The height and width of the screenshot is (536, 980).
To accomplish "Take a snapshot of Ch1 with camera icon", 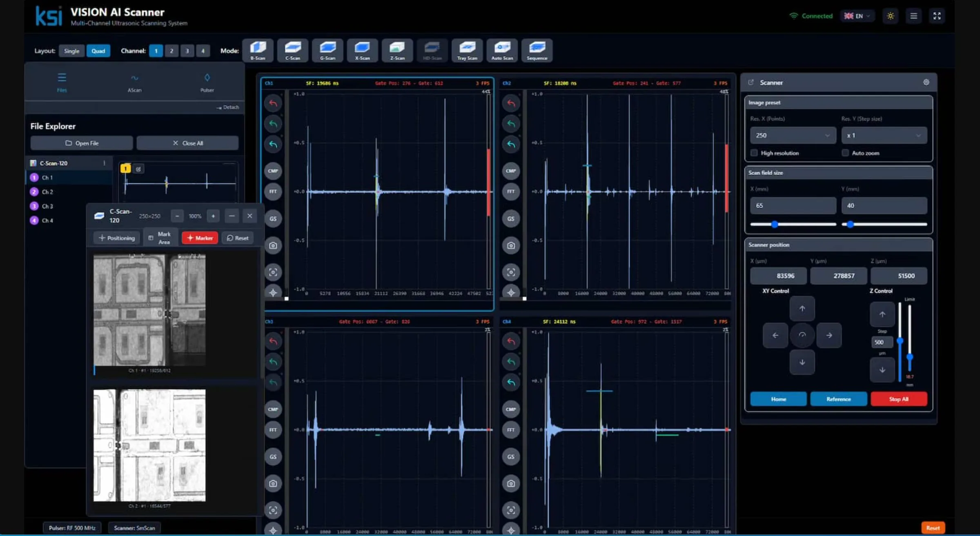I will coord(273,245).
